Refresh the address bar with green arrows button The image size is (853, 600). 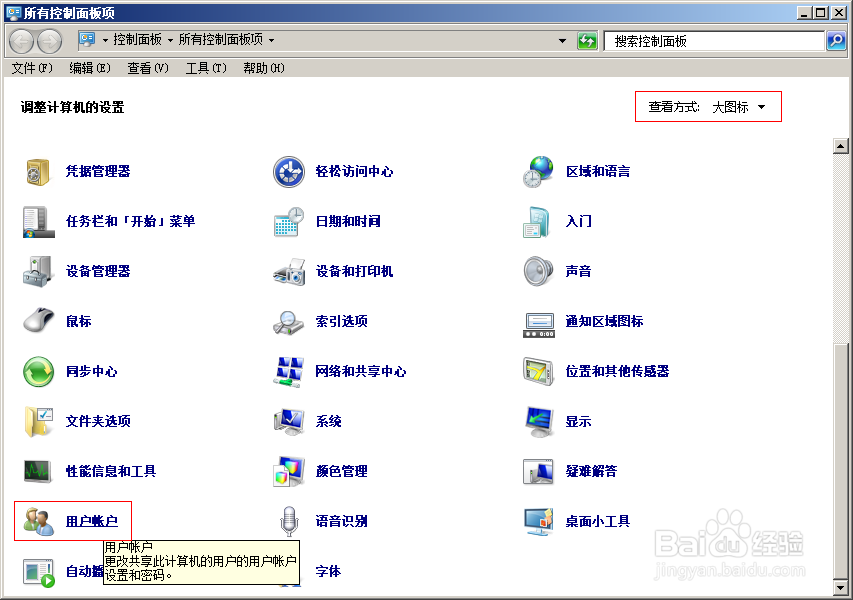pos(587,41)
